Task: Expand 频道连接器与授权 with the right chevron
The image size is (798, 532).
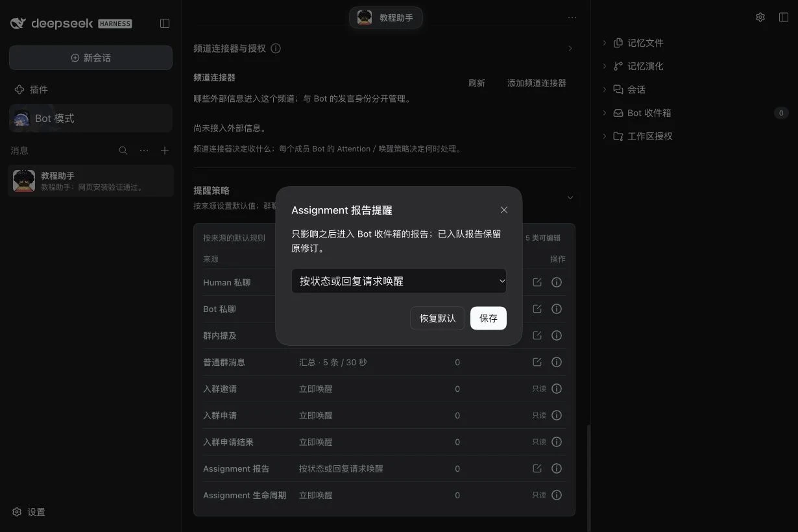Action: 570,48
